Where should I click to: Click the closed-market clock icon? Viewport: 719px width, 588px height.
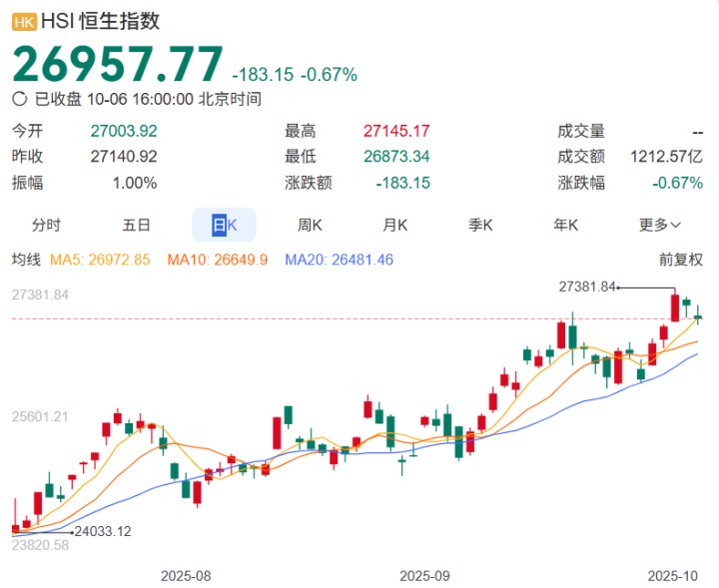tap(20, 99)
